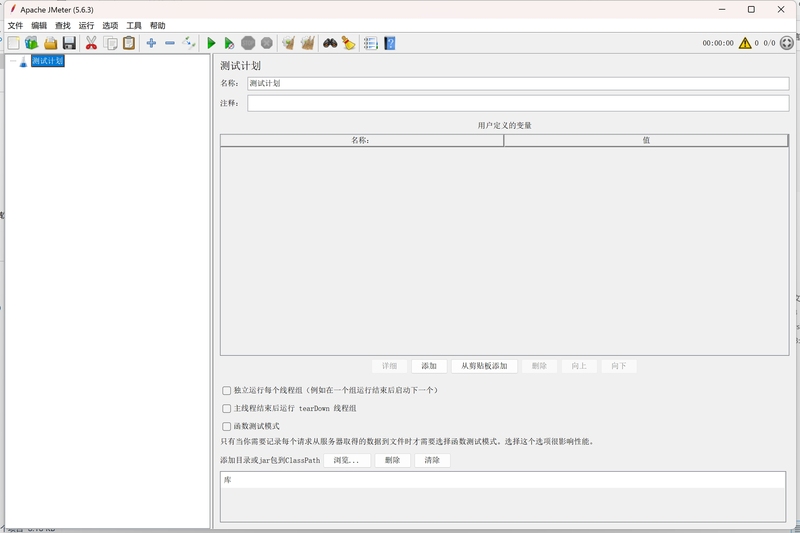
Task: Click the 值 column header
Action: (646, 140)
